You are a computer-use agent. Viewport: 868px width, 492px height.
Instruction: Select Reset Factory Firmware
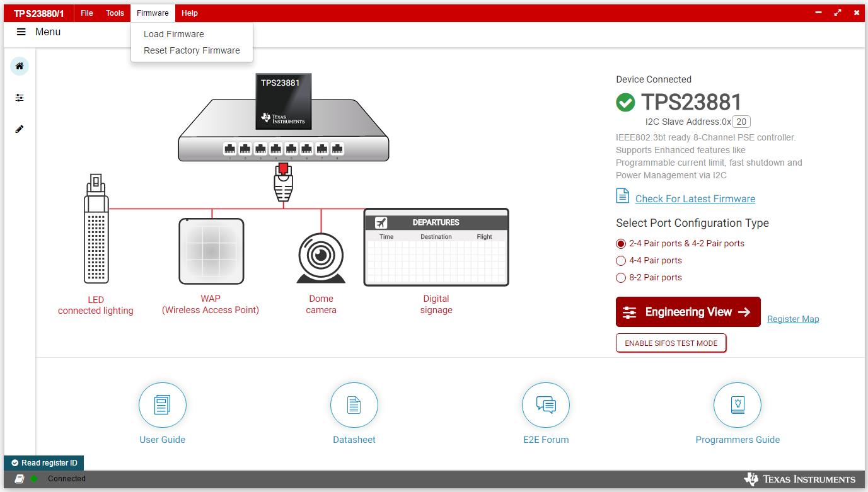click(192, 50)
